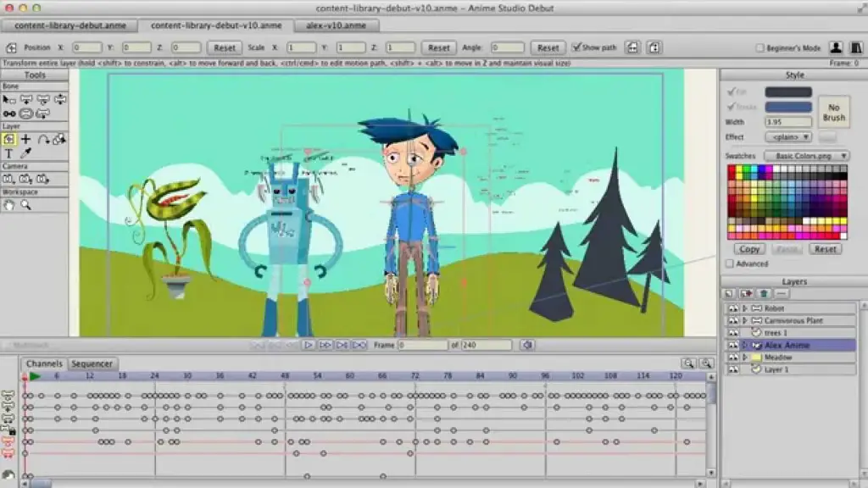Click the timeline zoom out magnifier
This screenshot has width=868, height=488.
pyautogui.click(x=688, y=363)
